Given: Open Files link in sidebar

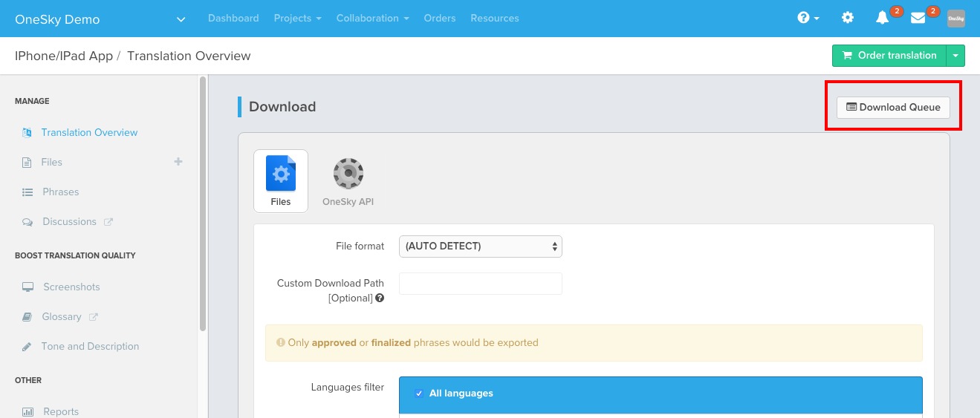Looking at the screenshot, I should (52, 162).
